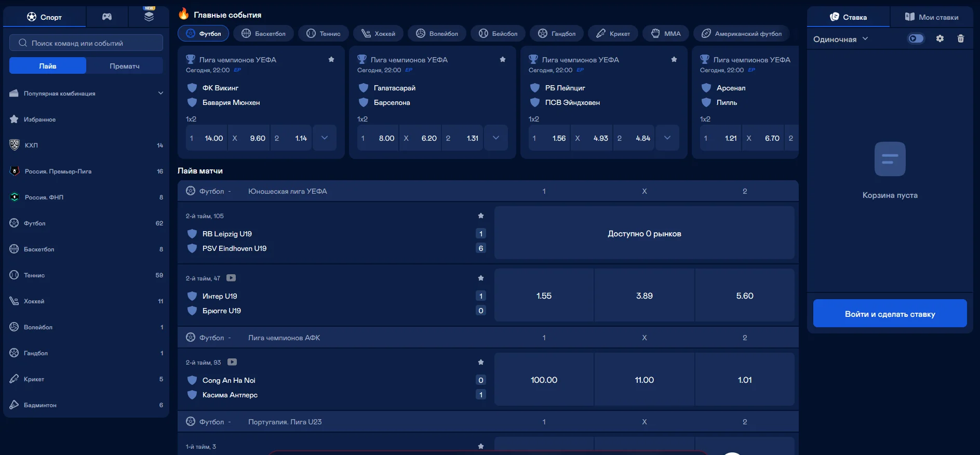The image size is (980, 455).
Task: Clear bet slip with trash icon
Action: click(961, 38)
